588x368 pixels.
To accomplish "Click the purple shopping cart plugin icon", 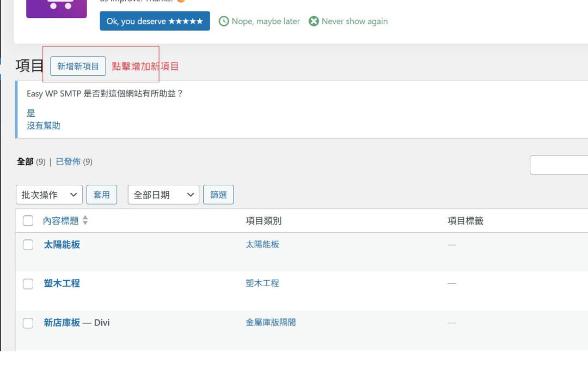I will tap(56, 8).
